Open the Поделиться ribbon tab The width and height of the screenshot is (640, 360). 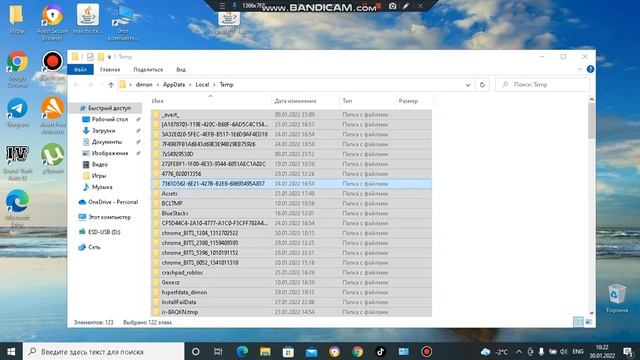[x=148, y=69]
